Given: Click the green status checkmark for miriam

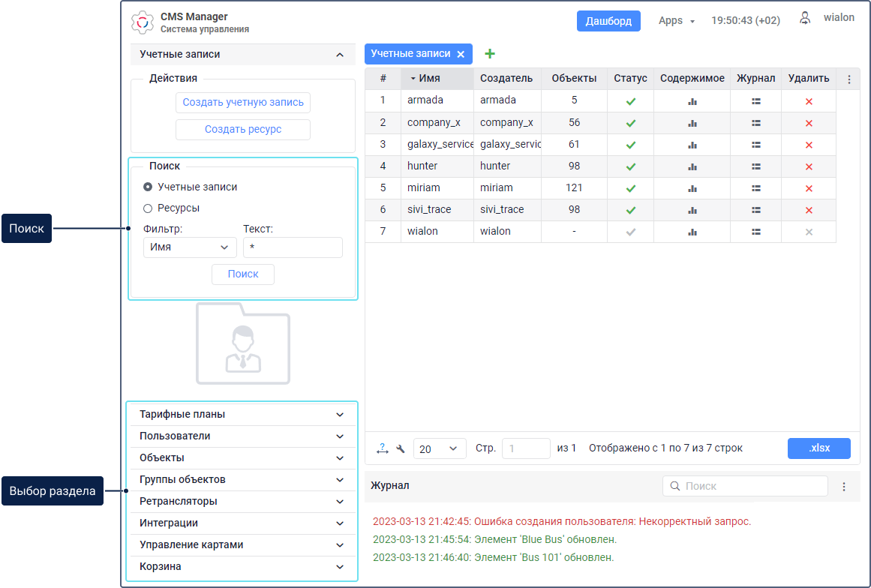Looking at the screenshot, I should (631, 188).
